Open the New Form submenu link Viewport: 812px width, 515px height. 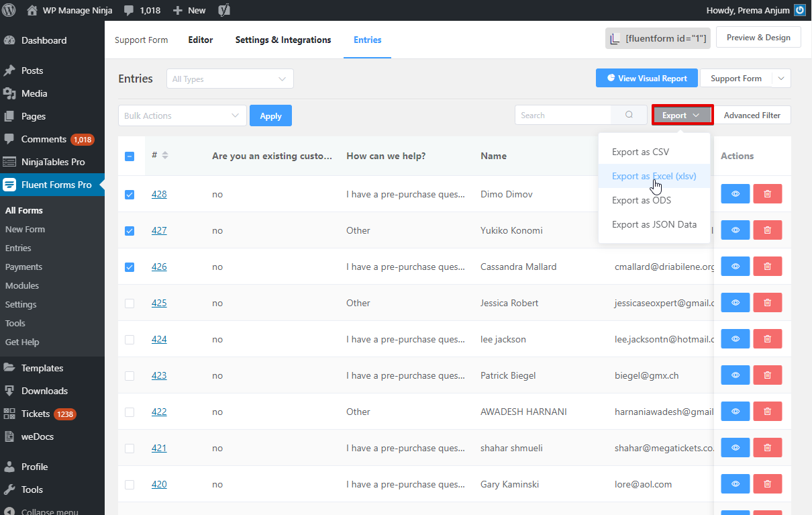pyautogui.click(x=25, y=229)
